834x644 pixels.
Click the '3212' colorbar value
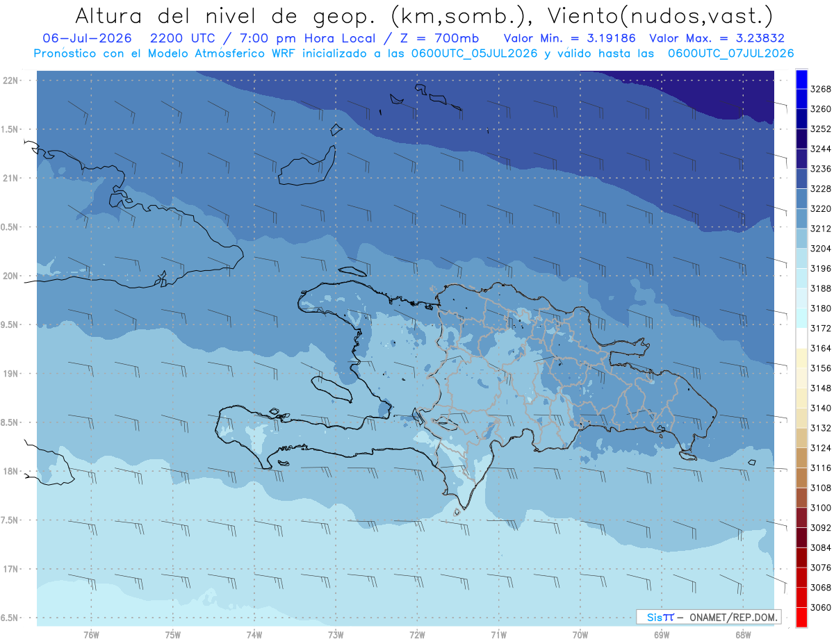[x=821, y=229]
